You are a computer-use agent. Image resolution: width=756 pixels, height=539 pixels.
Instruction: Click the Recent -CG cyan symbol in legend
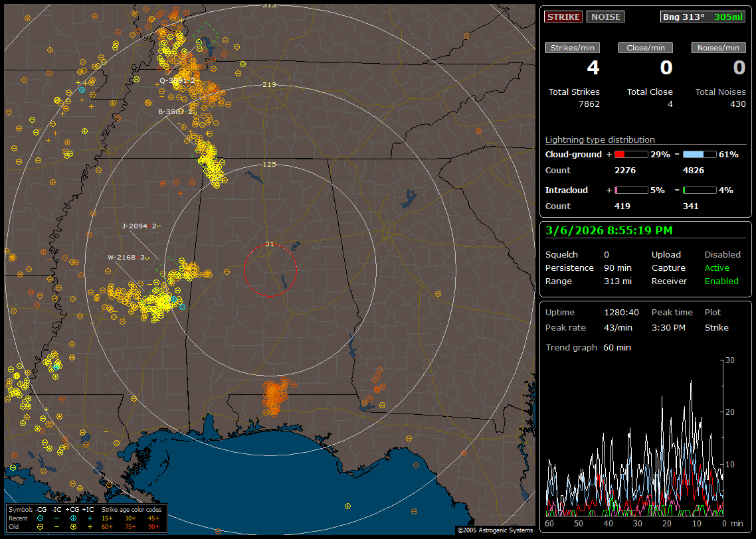click(40, 518)
